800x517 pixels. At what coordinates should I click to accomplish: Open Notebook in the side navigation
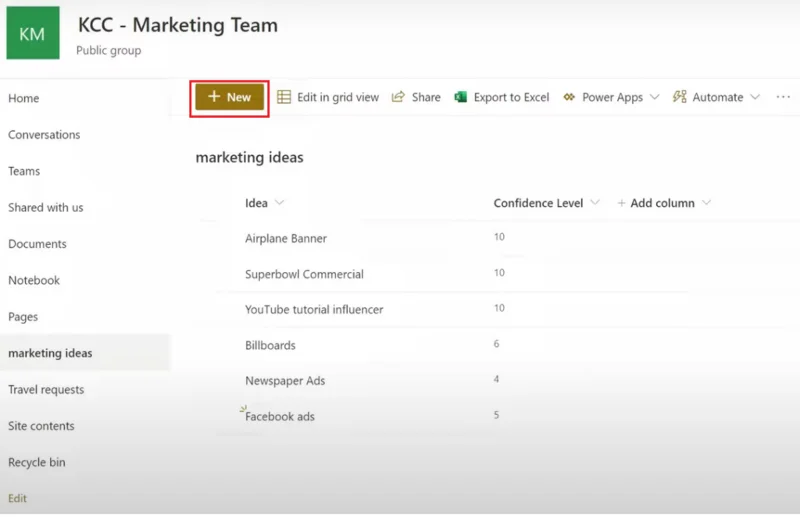[x=34, y=280]
